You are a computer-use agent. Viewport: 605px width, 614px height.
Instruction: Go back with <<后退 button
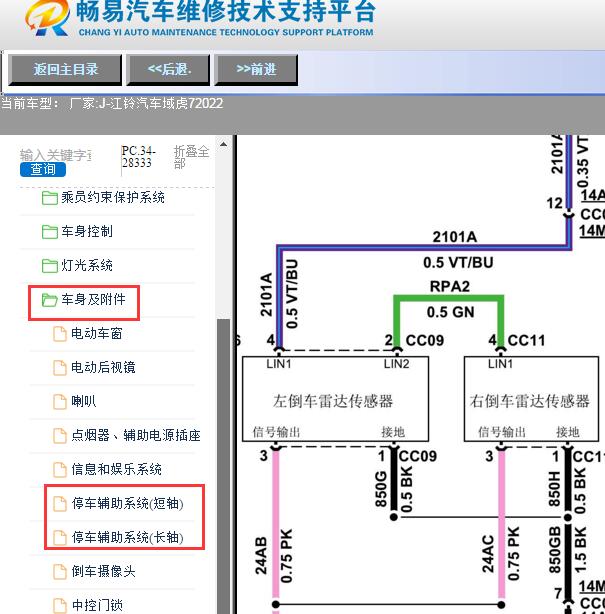click(168, 70)
